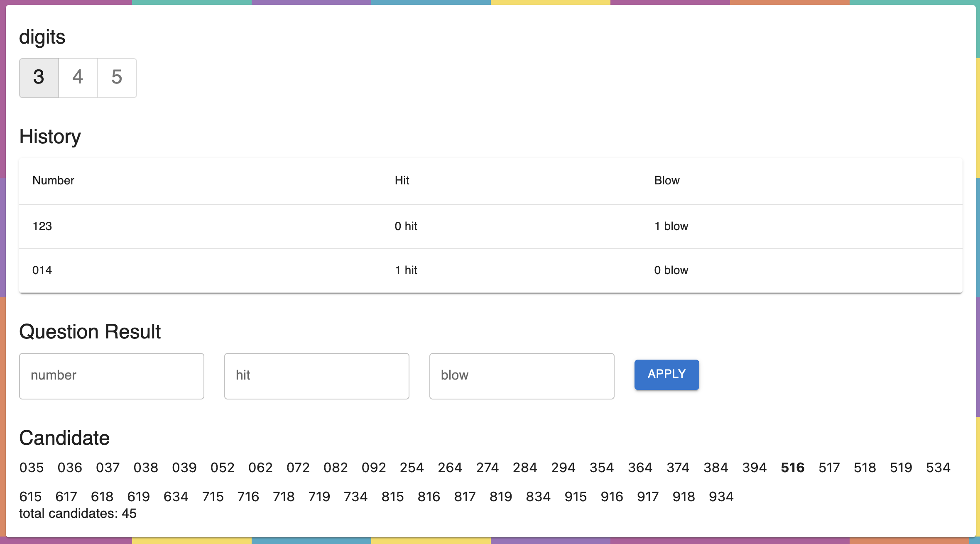The height and width of the screenshot is (544, 980).
Task: Focus the blow input field
Action: 522,376
